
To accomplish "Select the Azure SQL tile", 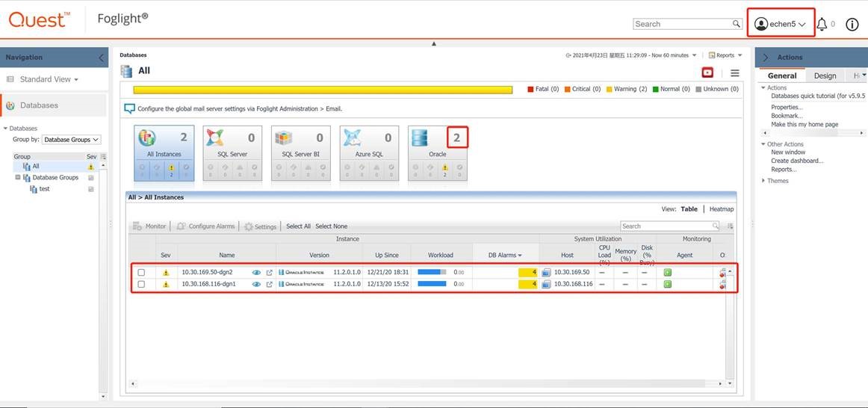I will tap(369, 153).
